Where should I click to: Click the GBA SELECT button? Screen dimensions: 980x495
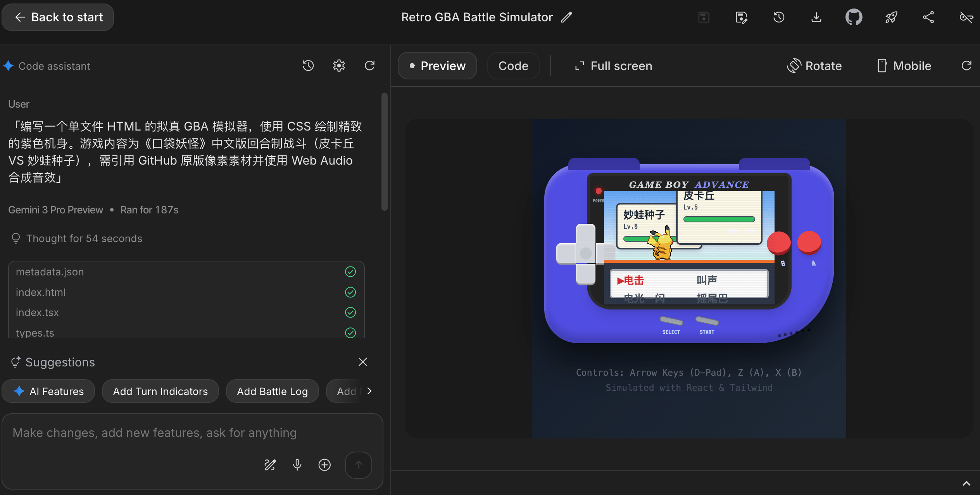point(671,321)
